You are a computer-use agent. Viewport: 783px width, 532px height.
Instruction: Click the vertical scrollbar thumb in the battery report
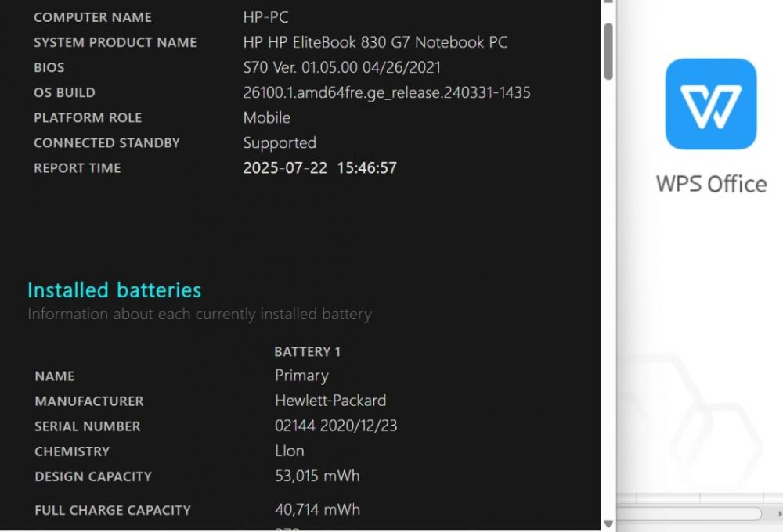608,52
